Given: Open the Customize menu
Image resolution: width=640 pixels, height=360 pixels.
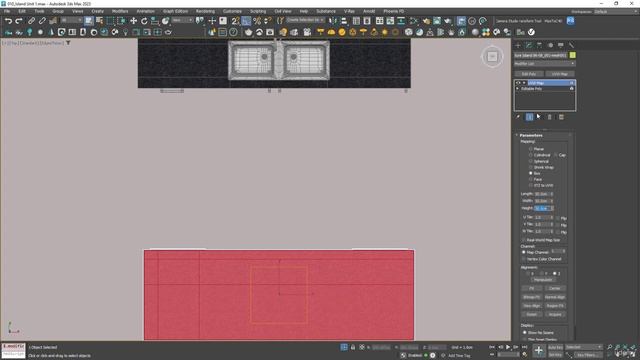Looking at the screenshot, I should (232, 11).
